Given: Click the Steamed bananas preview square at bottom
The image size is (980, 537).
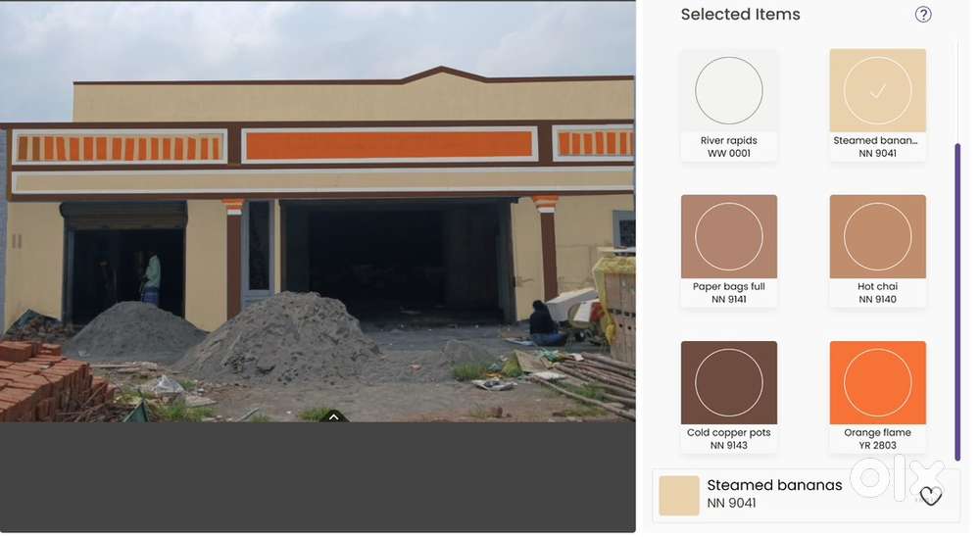Looking at the screenshot, I should point(679,495).
